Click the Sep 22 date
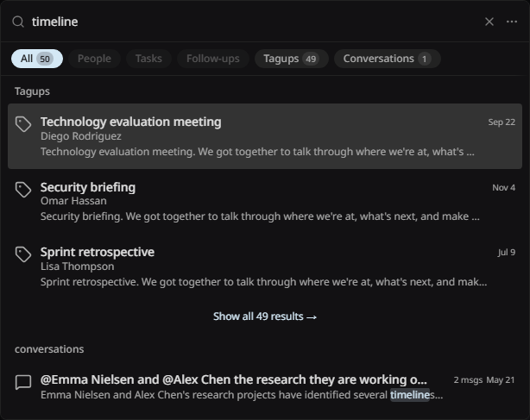This screenshot has height=420, width=530. pyautogui.click(x=502, y=122)
